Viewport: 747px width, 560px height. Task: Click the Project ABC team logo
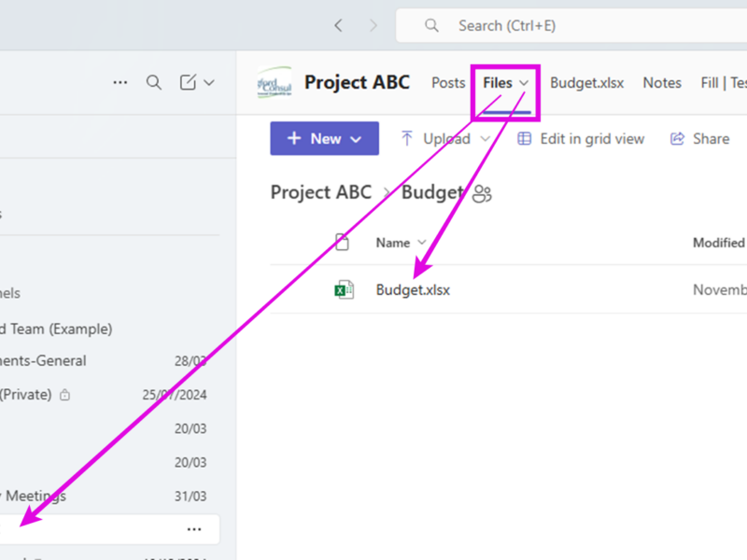275,82
